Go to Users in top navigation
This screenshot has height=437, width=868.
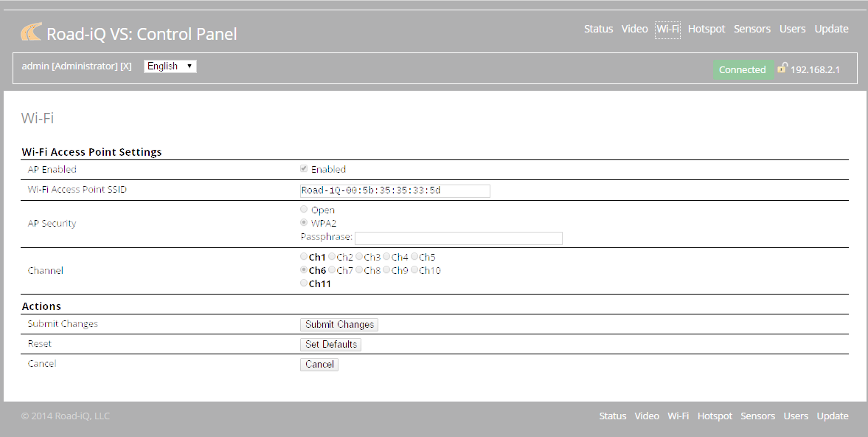click(x=792, y=29)
